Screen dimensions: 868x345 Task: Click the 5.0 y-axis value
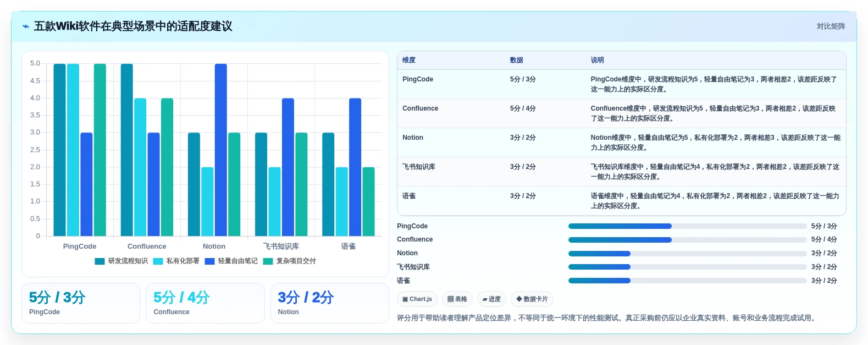point(35,64)
